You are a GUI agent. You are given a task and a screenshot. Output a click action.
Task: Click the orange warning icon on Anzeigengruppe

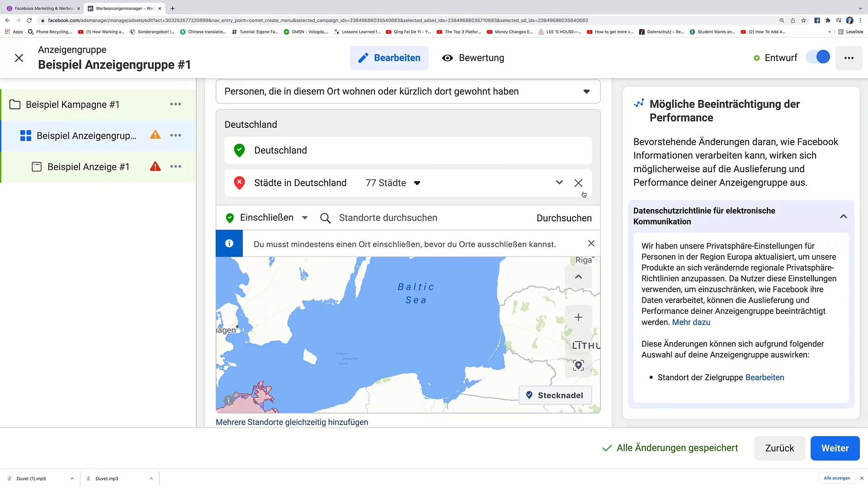[x=156, y=135]
